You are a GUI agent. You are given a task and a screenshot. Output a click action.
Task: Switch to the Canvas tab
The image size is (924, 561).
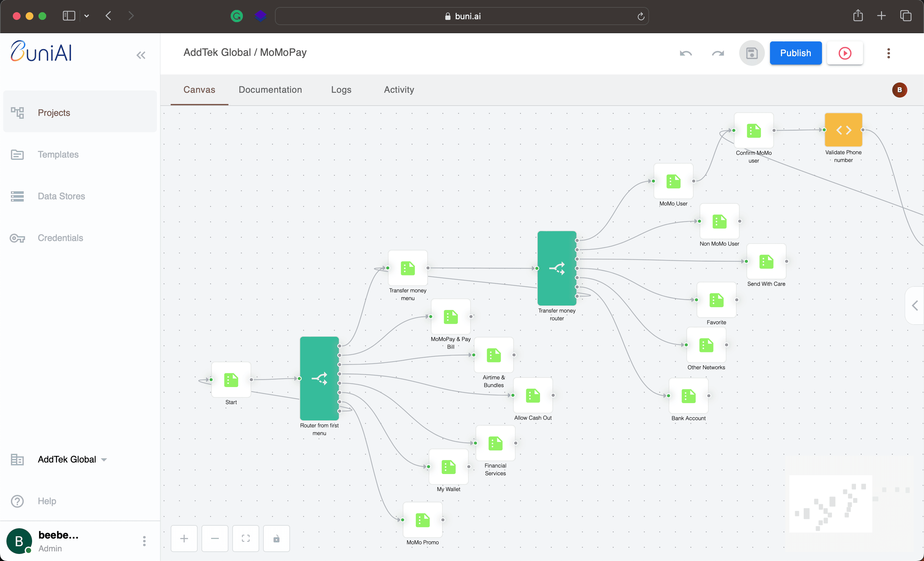coord(199,90)
